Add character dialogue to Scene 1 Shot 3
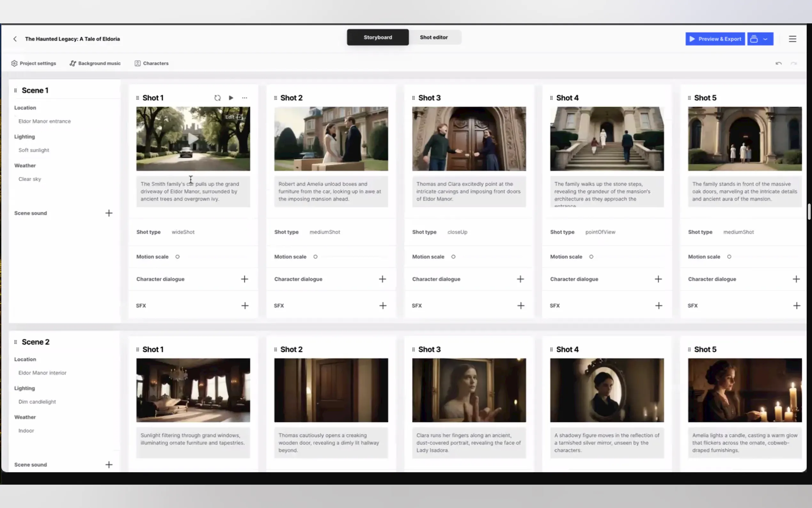This screenshot has height=508, width=812. [x=520, y=279]
